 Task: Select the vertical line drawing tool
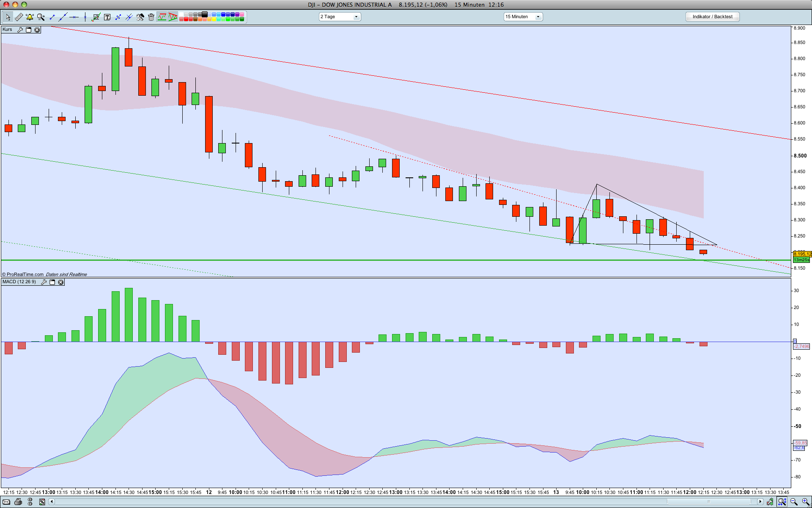coord(85,17)
